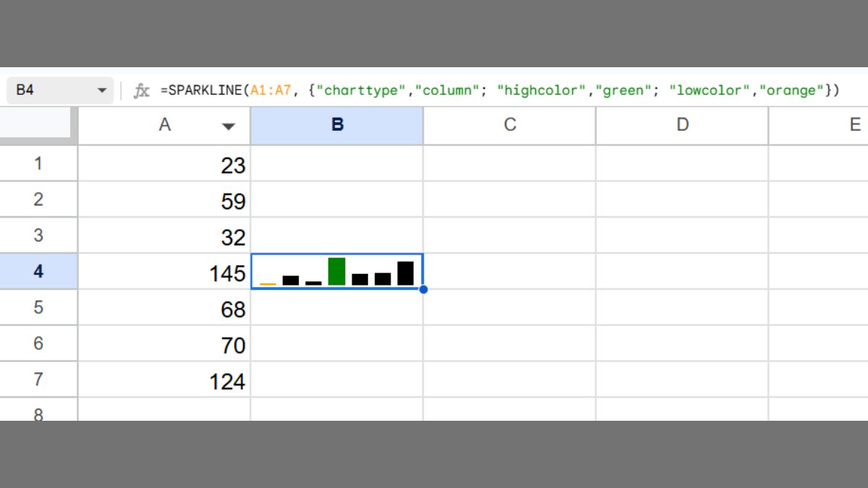Click the blue fill handle of cell B4
This screenshot has height=488, width=868.
coord(423,289)
